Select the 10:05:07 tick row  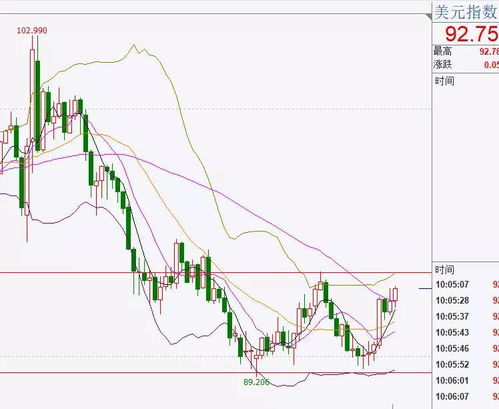(x=466, y=284)
